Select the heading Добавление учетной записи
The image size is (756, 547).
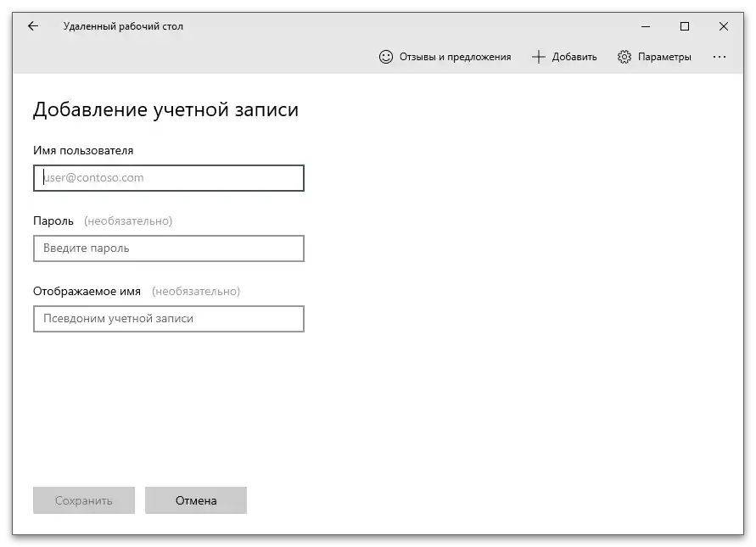coord(165,110)
